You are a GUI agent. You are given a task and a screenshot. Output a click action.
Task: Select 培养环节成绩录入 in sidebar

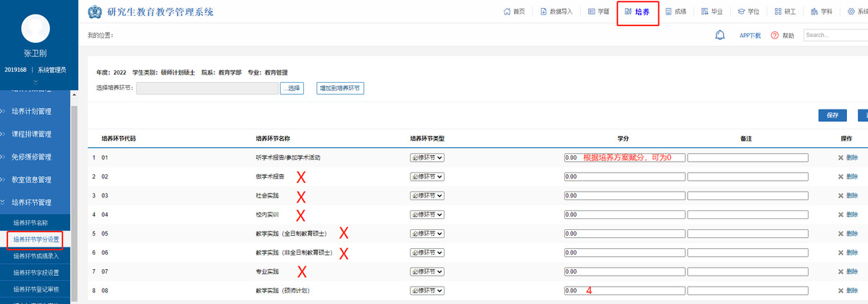tap(36, 256)
